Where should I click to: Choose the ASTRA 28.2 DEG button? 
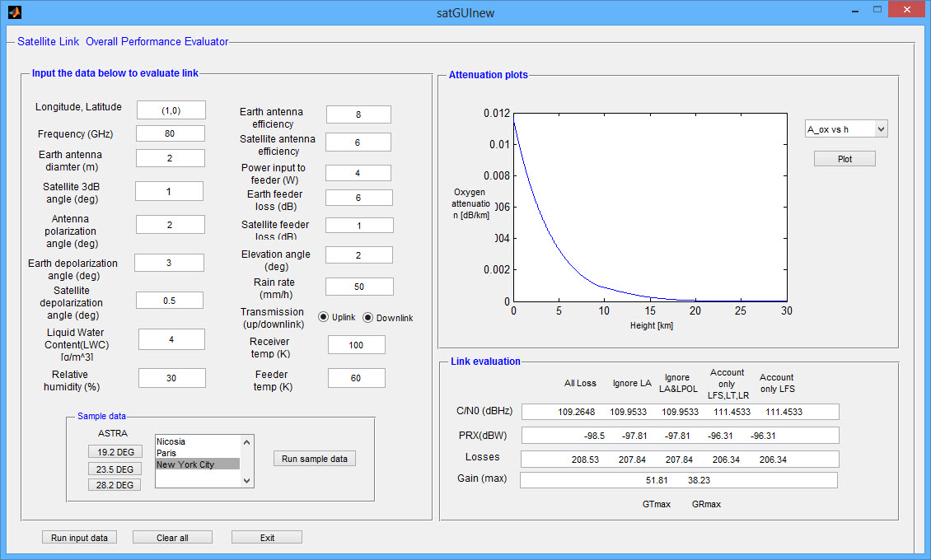pos(115,485)
